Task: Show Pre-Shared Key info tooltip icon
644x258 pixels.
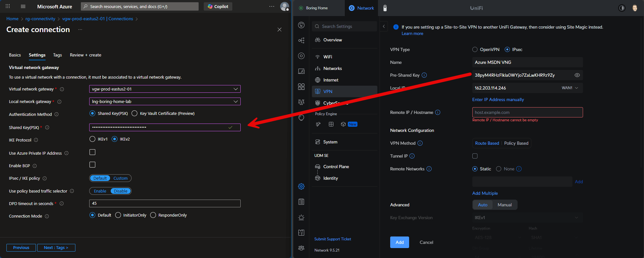Action: click(424, 75)
